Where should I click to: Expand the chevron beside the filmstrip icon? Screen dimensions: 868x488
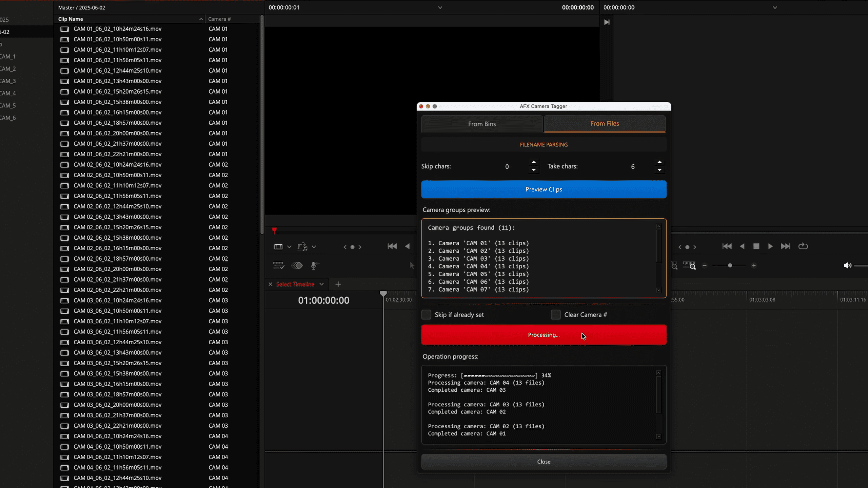coord(290,247)
